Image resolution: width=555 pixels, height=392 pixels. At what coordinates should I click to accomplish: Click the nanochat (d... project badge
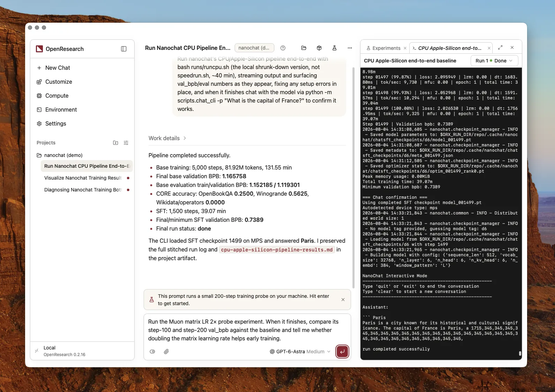tap(254, 48)
